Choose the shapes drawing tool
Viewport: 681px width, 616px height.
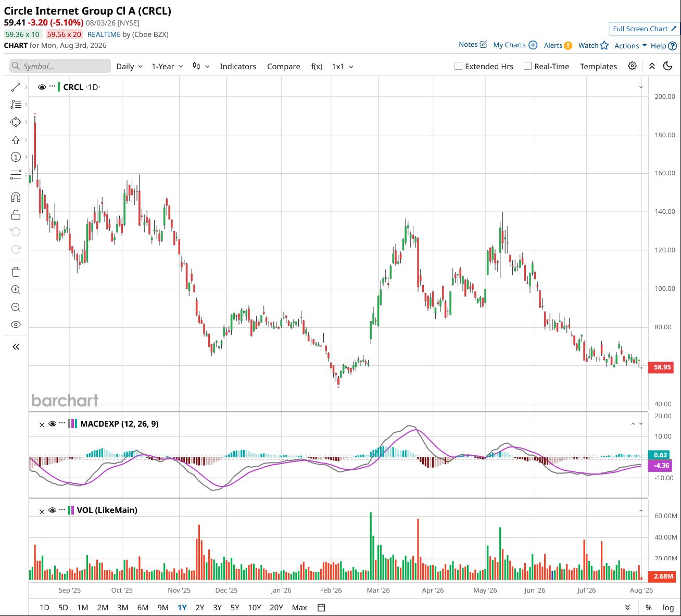click(16, 122)
